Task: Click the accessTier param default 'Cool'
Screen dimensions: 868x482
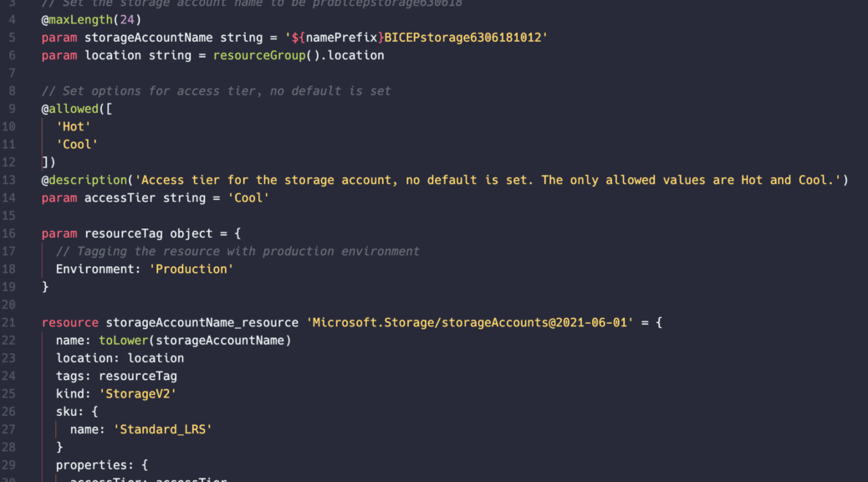Action: pyautogui.click(x=248, y=197)
